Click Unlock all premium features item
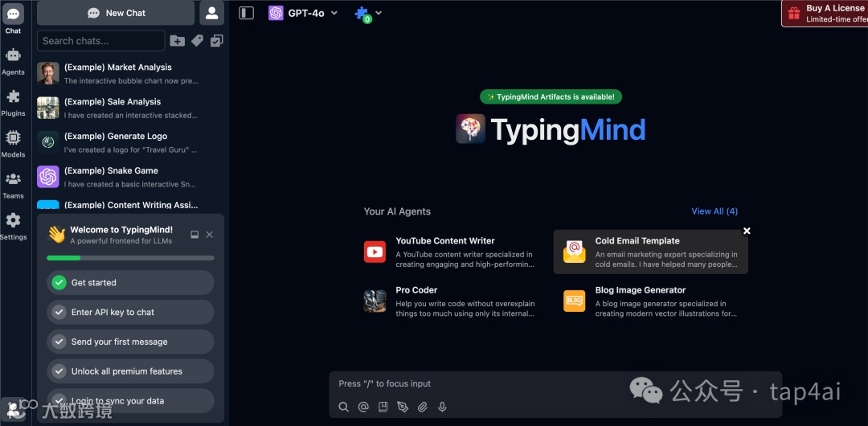The image size is (868, 426). (131, 371)
